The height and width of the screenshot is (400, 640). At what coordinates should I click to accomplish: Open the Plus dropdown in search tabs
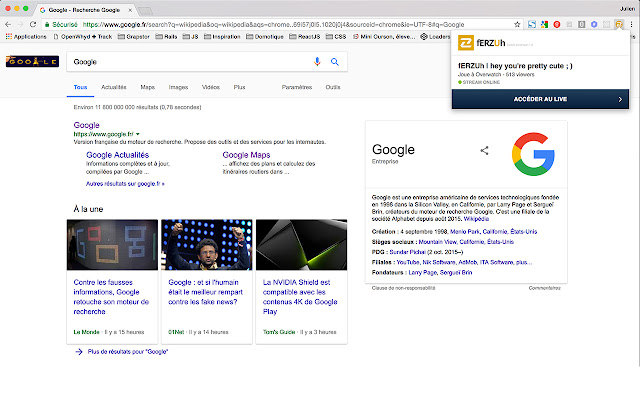click(239, 87)
